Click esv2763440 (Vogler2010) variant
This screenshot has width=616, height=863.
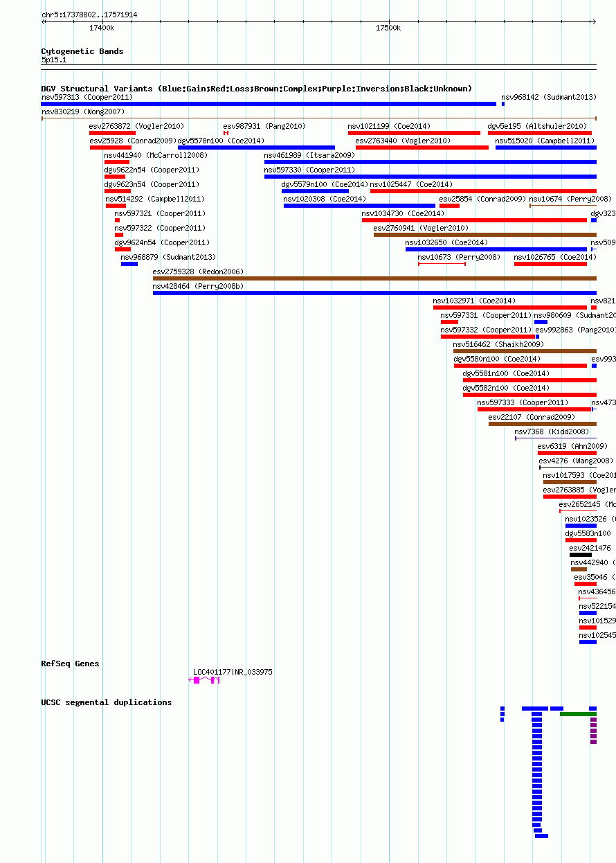click(x=422, y=148)
